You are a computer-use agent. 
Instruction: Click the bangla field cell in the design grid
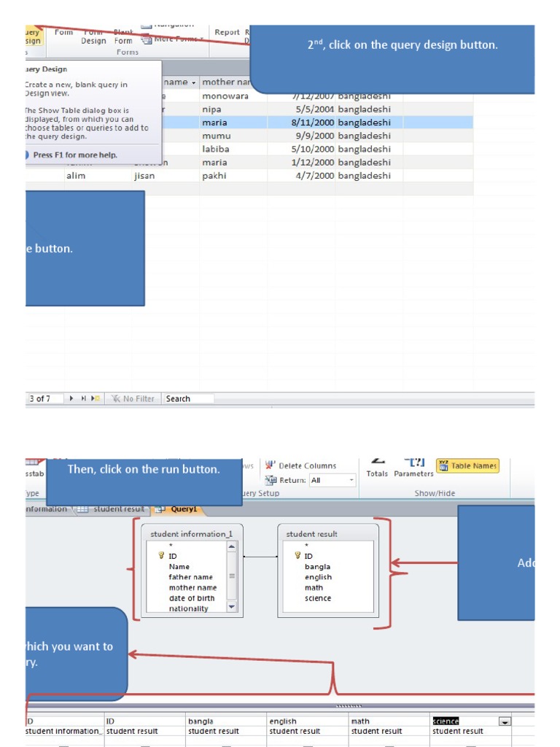coord(226,721)
